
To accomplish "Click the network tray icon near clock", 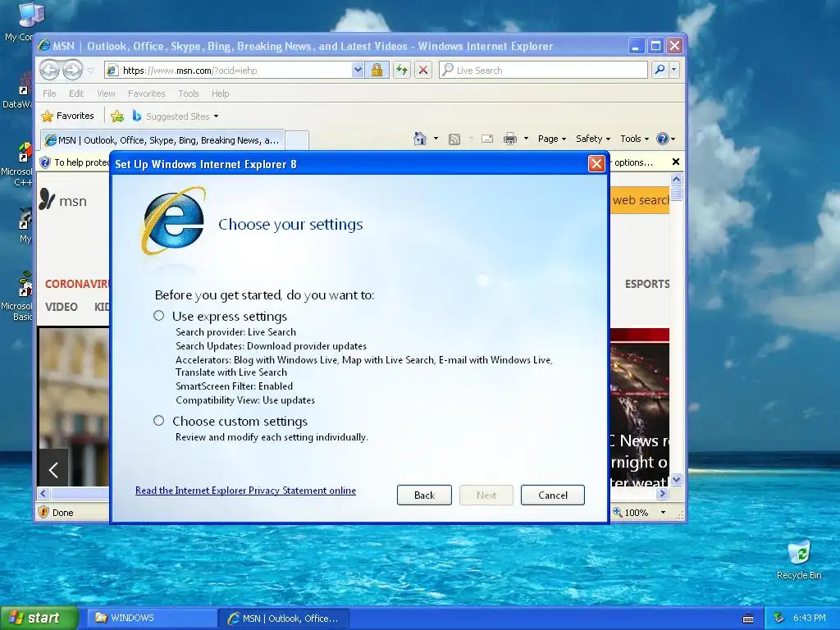I will coord(778,619).
